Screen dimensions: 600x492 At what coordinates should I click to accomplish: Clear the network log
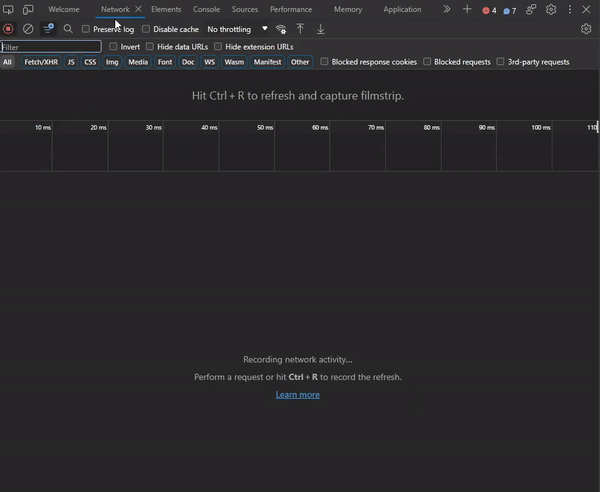pyautogui.click(x=28, y=29)
